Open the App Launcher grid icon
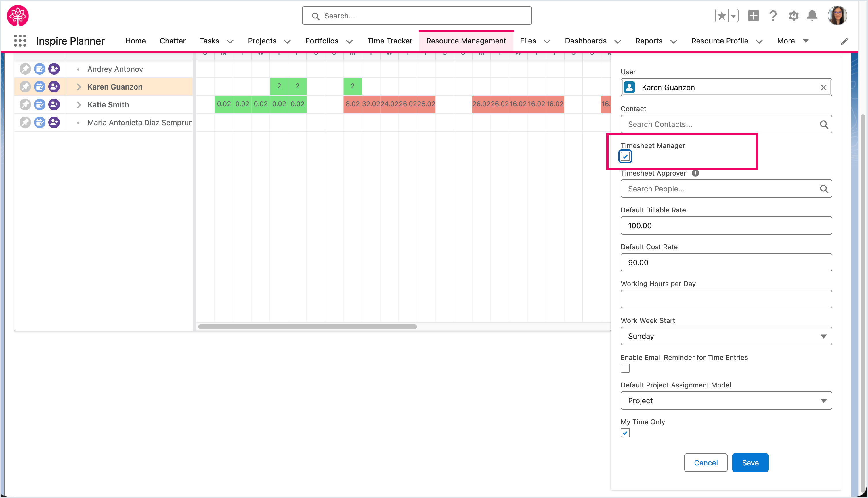This screenshot has width=868, height=498. [20, 41]
